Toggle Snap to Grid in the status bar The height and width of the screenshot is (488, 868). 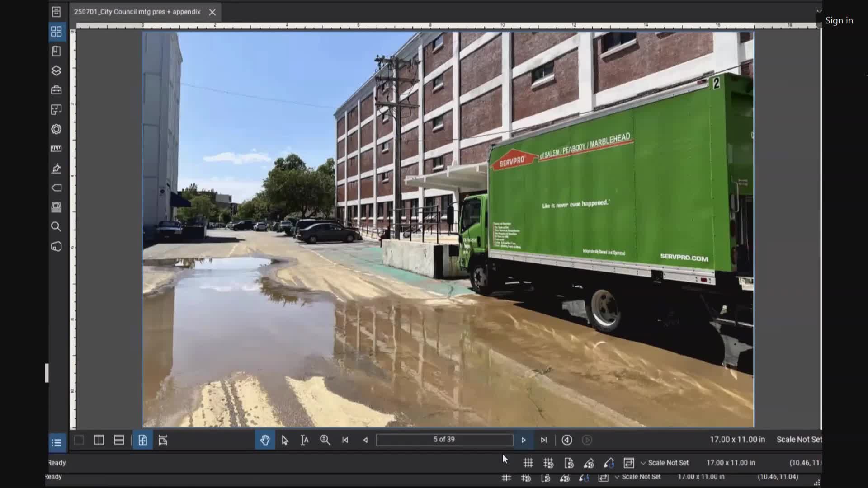click(x=548, y=463)
